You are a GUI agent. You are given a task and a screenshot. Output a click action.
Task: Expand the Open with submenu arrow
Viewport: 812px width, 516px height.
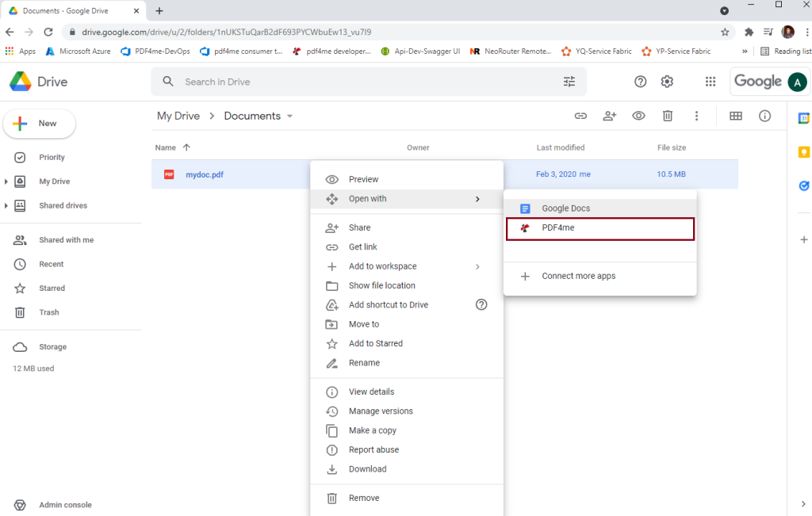pyautogui.click(x=477, y=199)
